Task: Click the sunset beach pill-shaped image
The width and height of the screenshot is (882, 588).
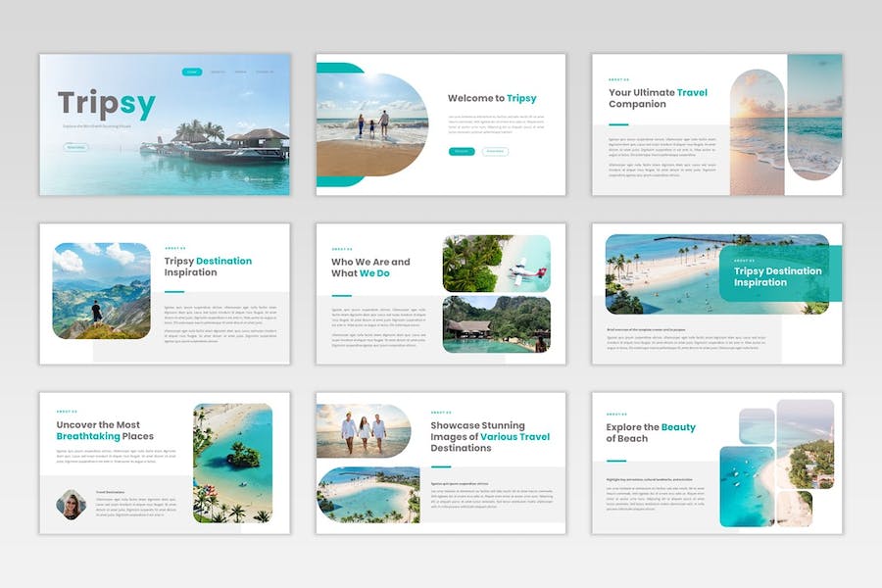Action: coord(757,124)
